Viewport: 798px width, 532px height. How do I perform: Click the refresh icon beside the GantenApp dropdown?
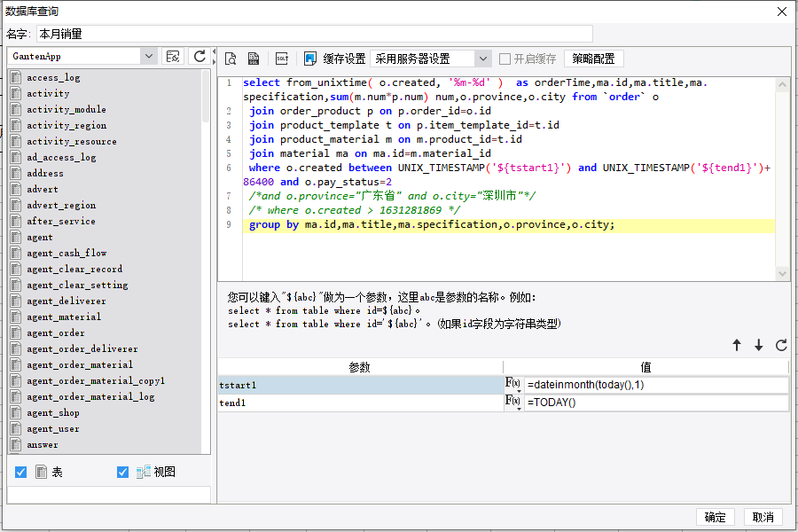click(199, 56)
